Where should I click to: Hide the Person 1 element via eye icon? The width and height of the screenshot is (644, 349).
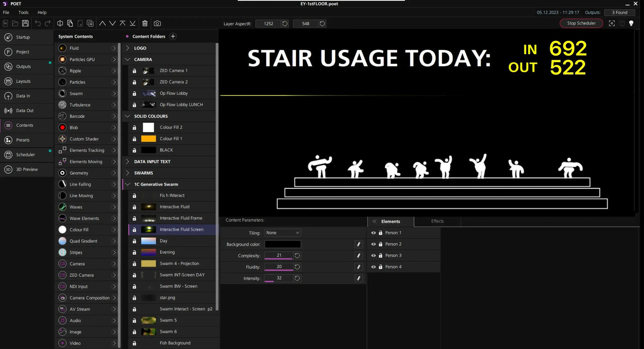(x=373, y=233)
